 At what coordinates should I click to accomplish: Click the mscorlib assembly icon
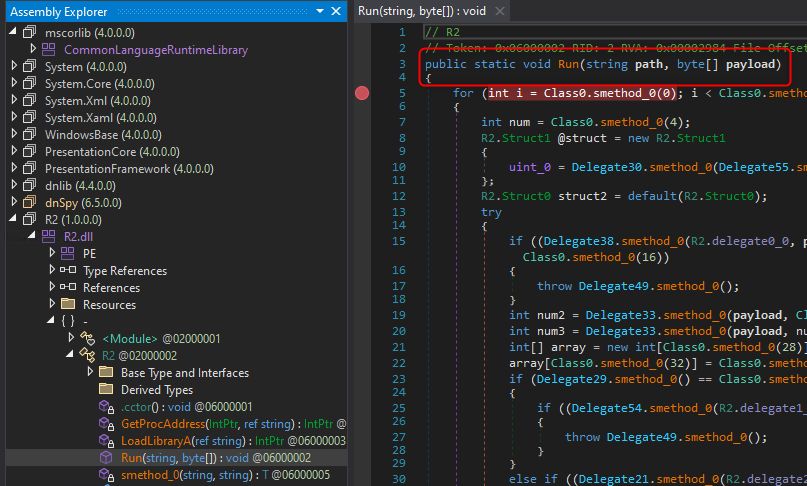29,32
